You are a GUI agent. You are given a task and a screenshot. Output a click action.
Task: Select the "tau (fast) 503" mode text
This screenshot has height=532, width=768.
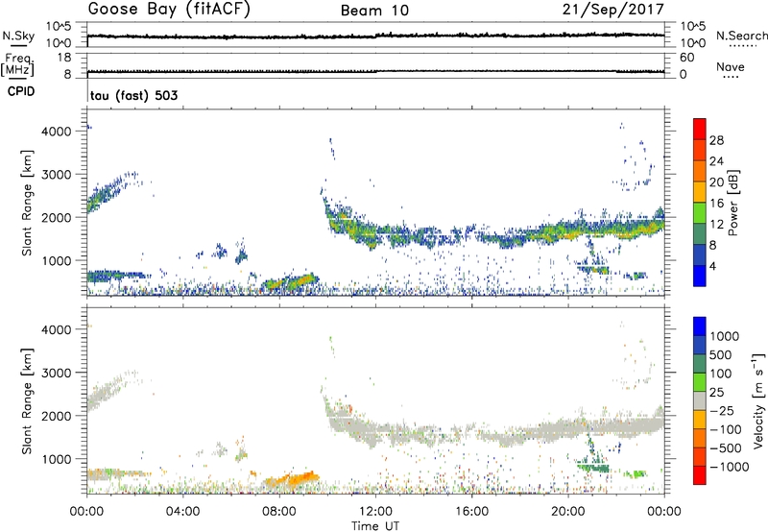[x=133, y=95]
